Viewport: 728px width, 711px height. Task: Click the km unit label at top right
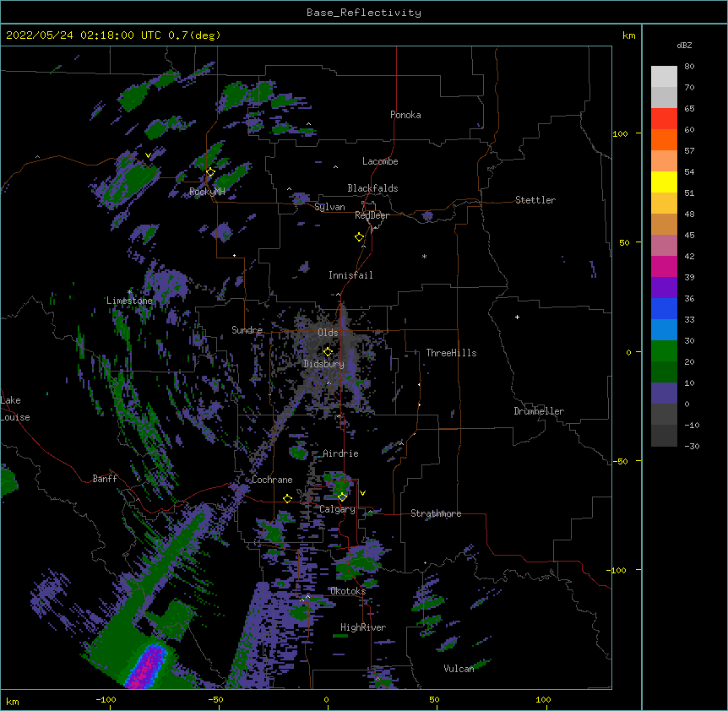point(629,35)
